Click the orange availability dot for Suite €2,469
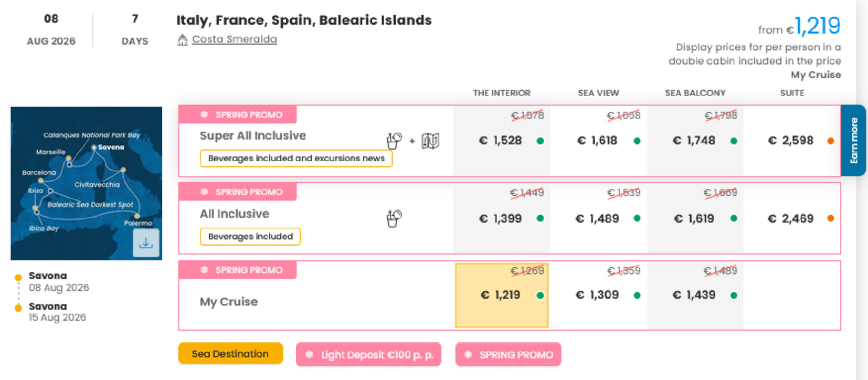Image resolution: width=868 pixels, height=380 pixels. click(x=830, y=218)
